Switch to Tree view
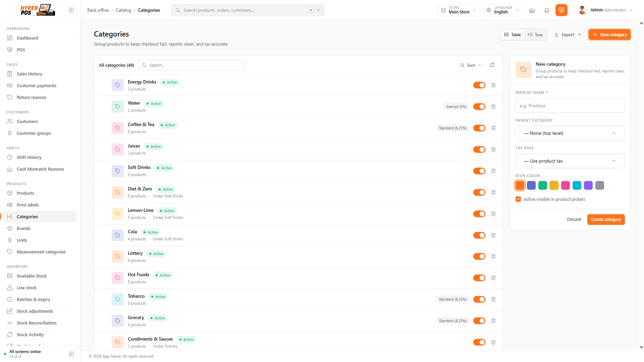The width and height of the screenshot is (644, 362). coord(535,35)
